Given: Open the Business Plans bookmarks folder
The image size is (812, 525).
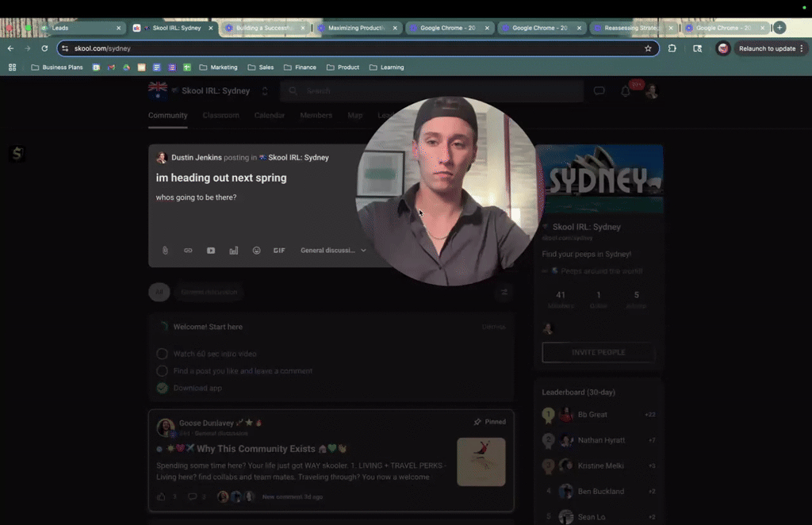Looking at the screenshot, I should point(57,67).
